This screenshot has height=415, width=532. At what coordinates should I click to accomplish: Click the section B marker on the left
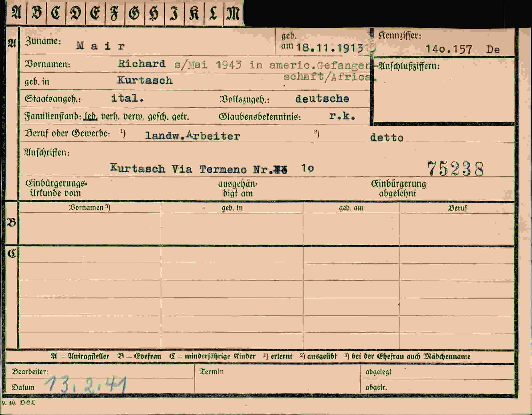point(11,222)
